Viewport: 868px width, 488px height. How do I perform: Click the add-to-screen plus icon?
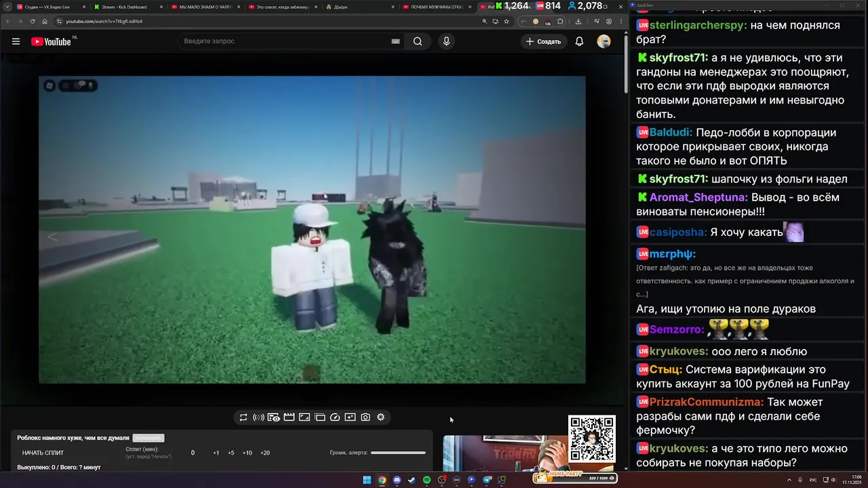(x=350, y=418)
